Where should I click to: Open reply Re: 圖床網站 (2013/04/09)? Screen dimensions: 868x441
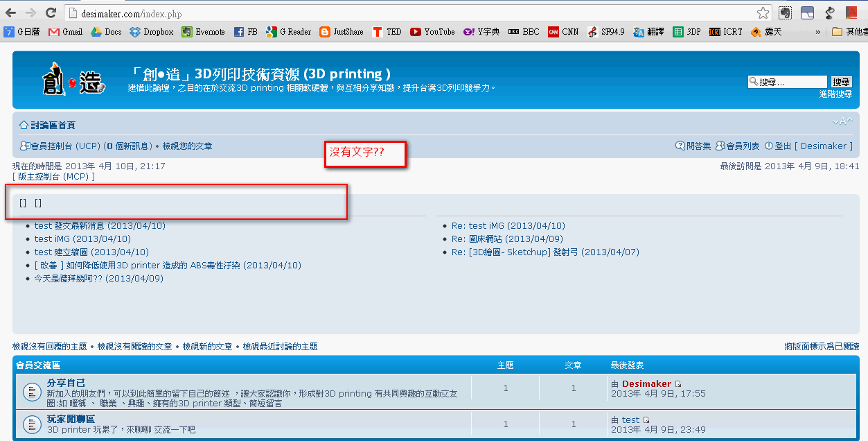pyautogui.click(x=507, y=239)
